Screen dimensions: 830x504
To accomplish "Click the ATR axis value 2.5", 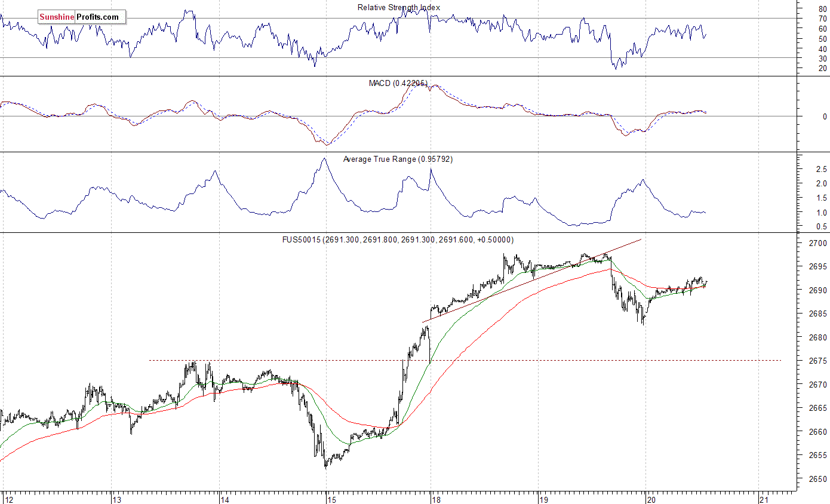I will tap(822, 170).
